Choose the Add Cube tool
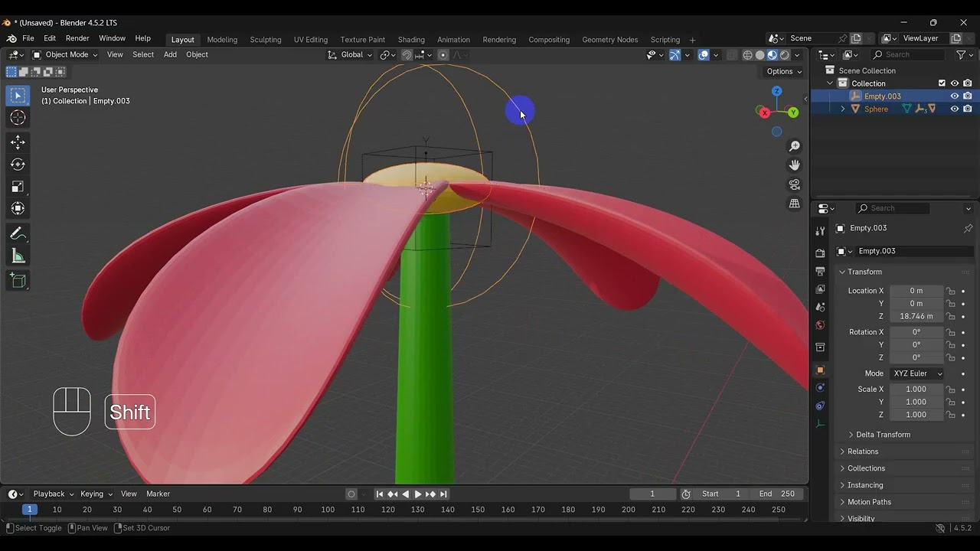980x551 pixels. (18, 281)
